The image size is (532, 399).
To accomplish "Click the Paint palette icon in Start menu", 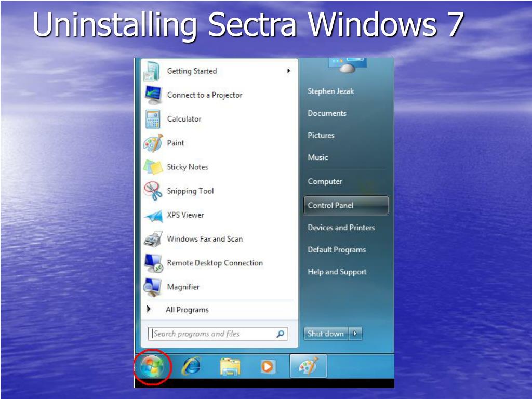I will pyautogui.click(x=153, y=143).
